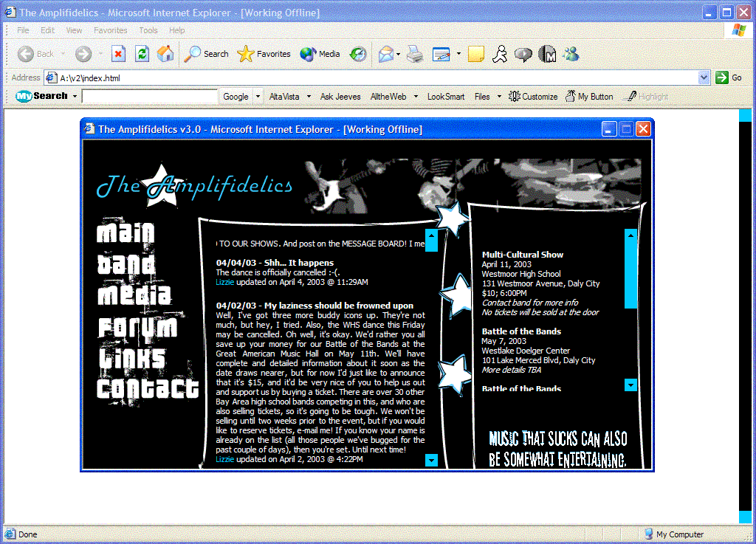This screenshot has height=544, width=756.
Task: Open the Search pane
Action: pos(207,54)
